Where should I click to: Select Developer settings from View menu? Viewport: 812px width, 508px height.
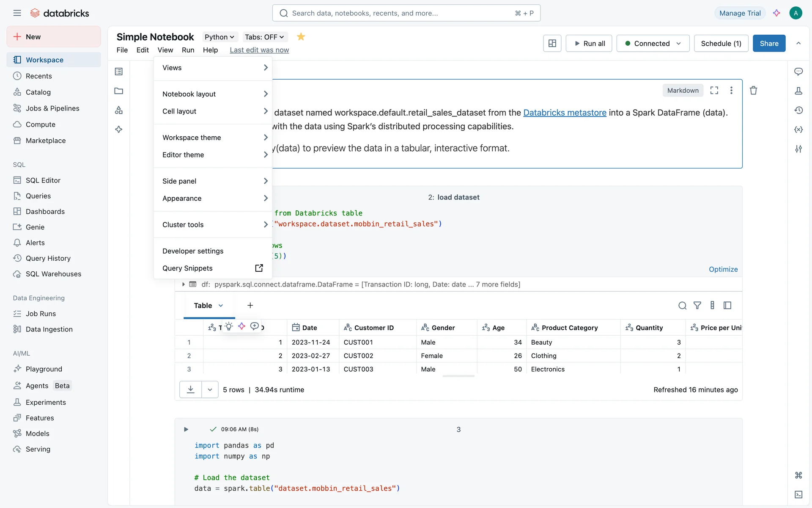coord(193,251)
